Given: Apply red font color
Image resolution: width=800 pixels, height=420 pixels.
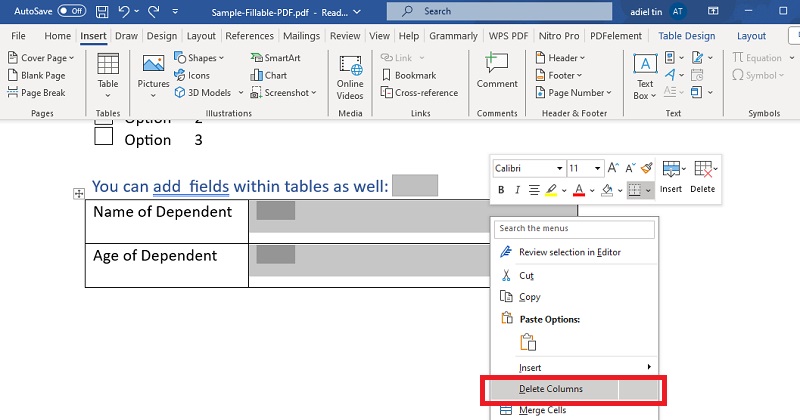Looking at the screenshot, I should click(579, 190).
